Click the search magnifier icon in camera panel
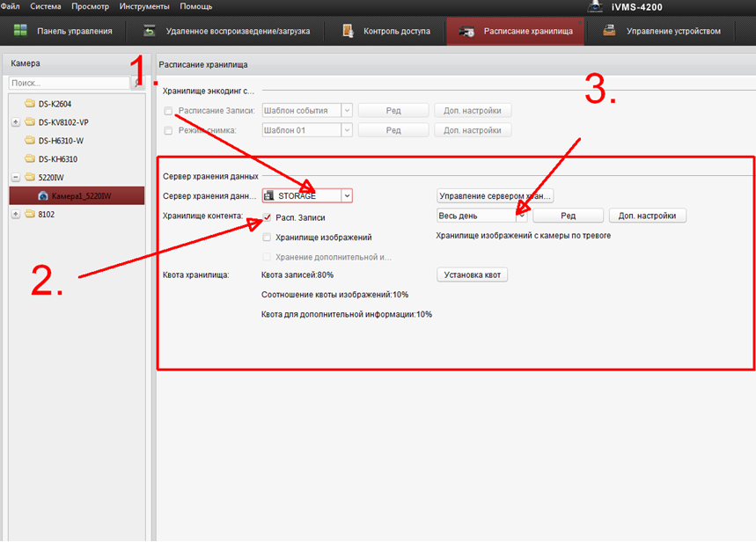Viewport: 756px width, 542px height. point(138,83)
